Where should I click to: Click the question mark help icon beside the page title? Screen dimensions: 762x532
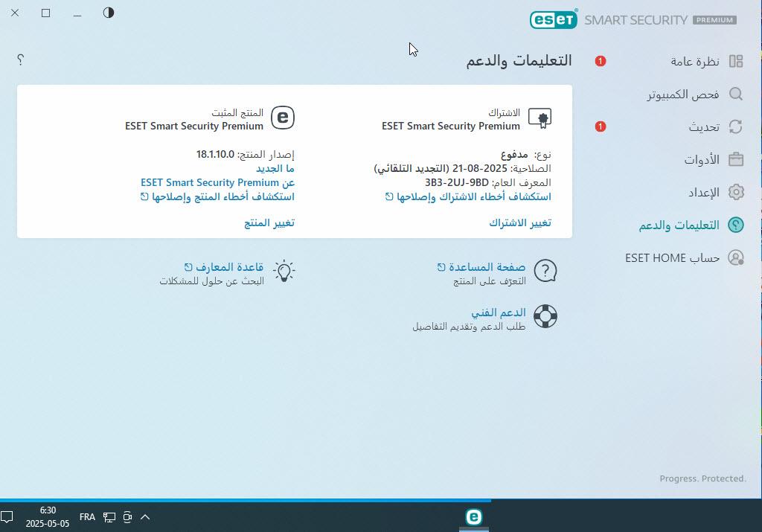coord(20,60)
